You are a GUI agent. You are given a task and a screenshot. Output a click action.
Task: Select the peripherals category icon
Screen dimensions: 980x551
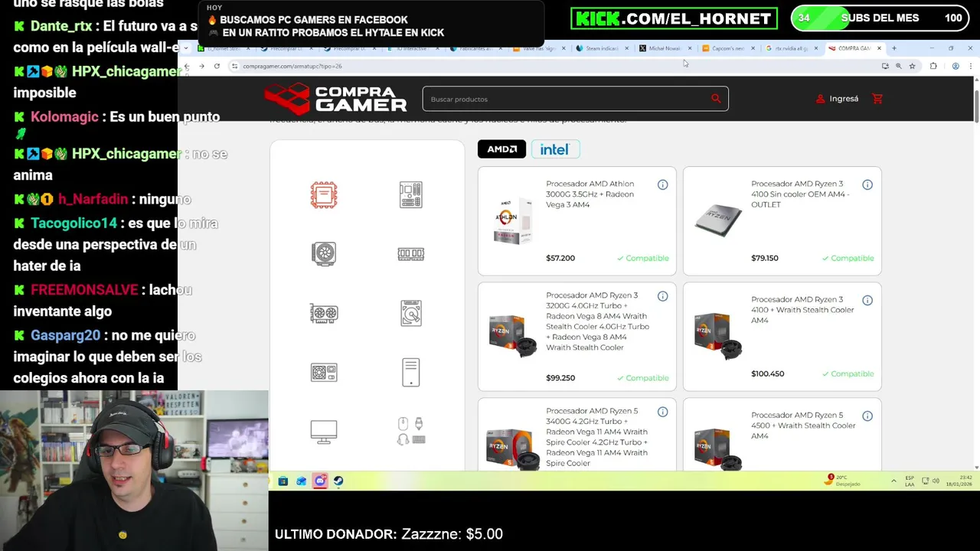(411, 431)
